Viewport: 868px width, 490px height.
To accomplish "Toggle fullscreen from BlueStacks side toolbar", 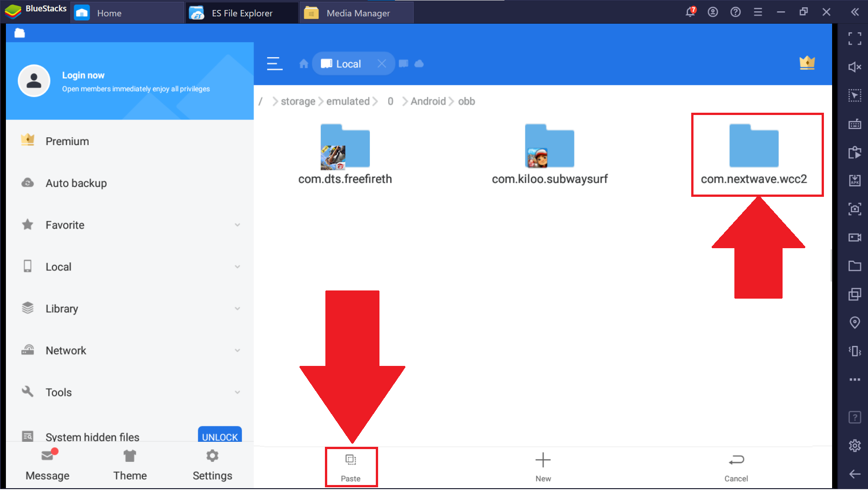I will pos(855,39).
